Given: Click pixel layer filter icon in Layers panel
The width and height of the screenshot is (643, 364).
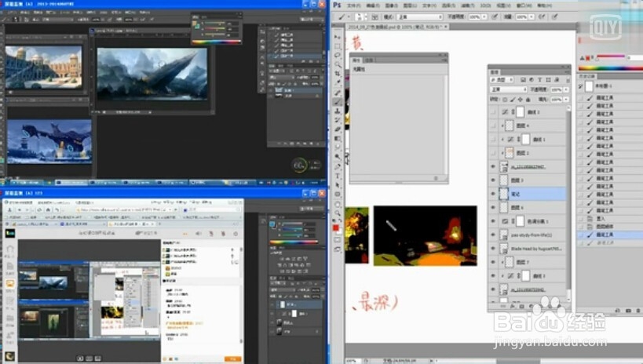Looking at the screenshot, I should (523, 79).
